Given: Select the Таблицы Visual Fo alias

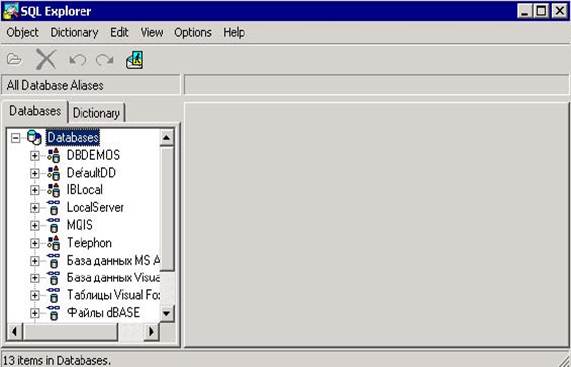Looking at the screenshot, I should [113, 295].
